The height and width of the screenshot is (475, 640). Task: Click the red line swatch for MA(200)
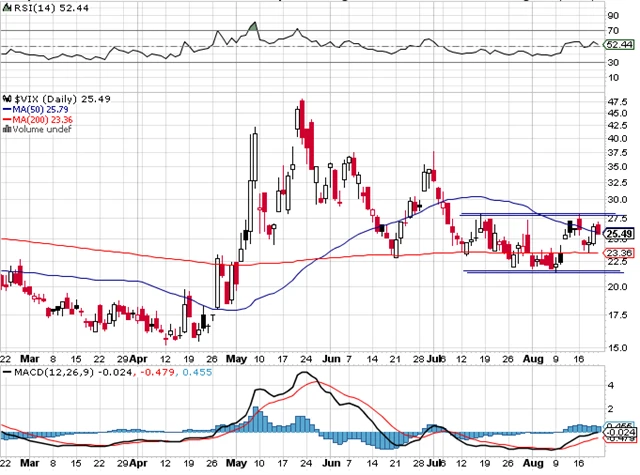(7, 120)
